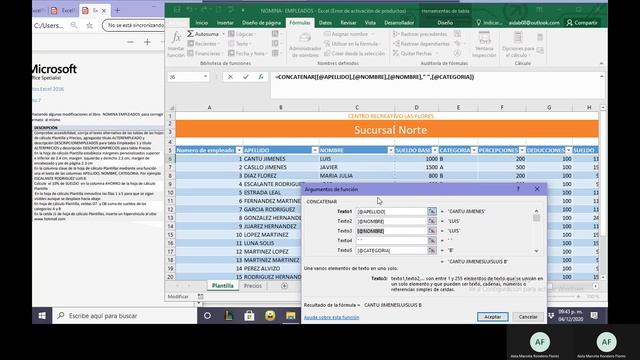640x360 pixels.
Task: Switch to Inicio ribbon tab
Action: [x=202, y=23]
